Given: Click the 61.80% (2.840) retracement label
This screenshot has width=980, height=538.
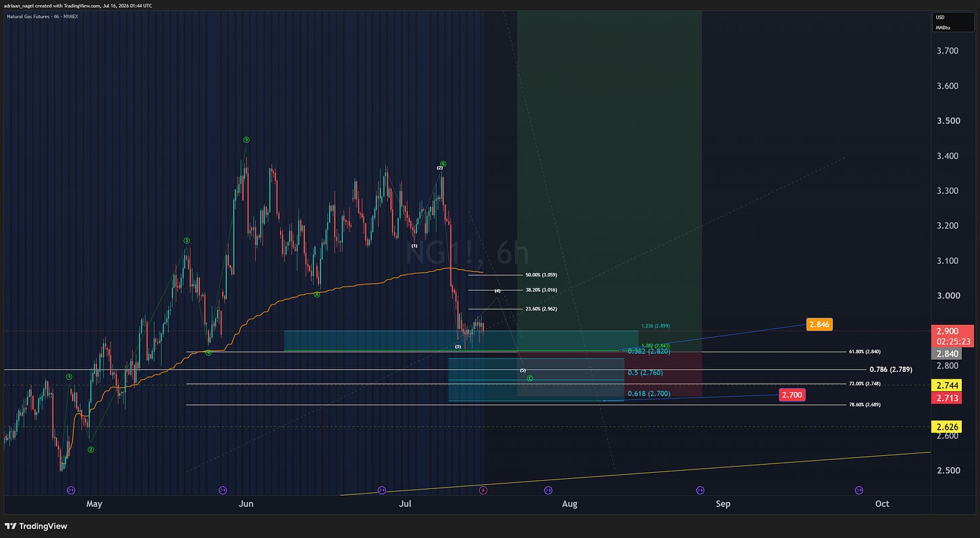Looking at the screenshot, I should (865, 352).
